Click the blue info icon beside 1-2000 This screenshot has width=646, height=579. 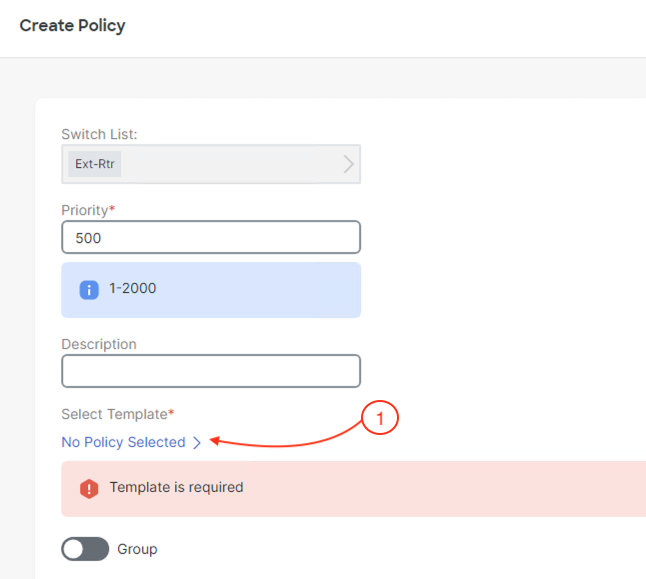pyautogui.click(x=89, y=290)
